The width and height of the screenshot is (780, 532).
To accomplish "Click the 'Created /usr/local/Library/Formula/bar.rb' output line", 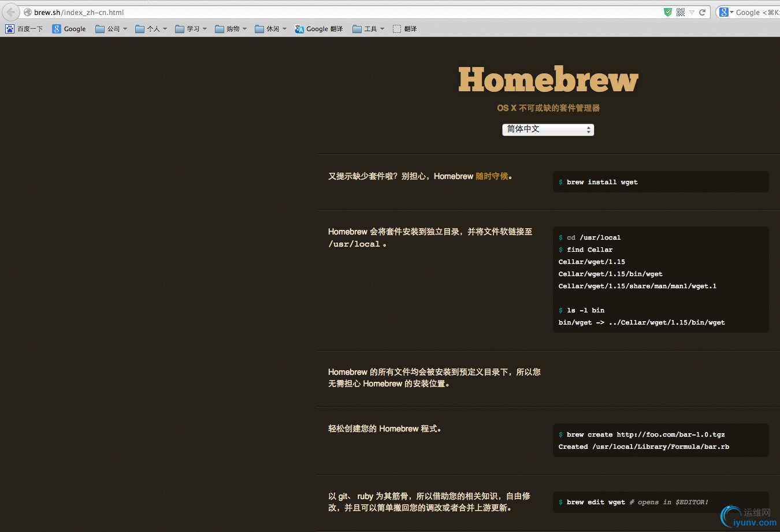I will tap(644, 447).
